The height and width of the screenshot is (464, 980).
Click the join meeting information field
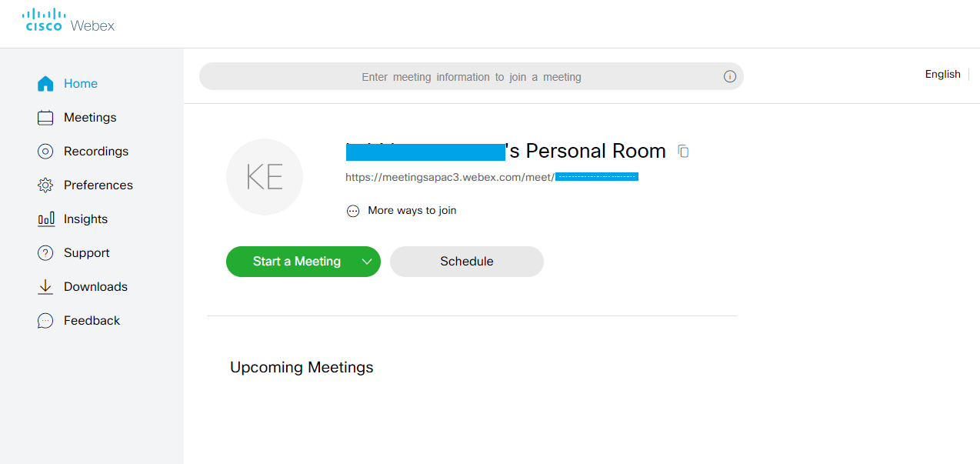[x=471, y=77]
